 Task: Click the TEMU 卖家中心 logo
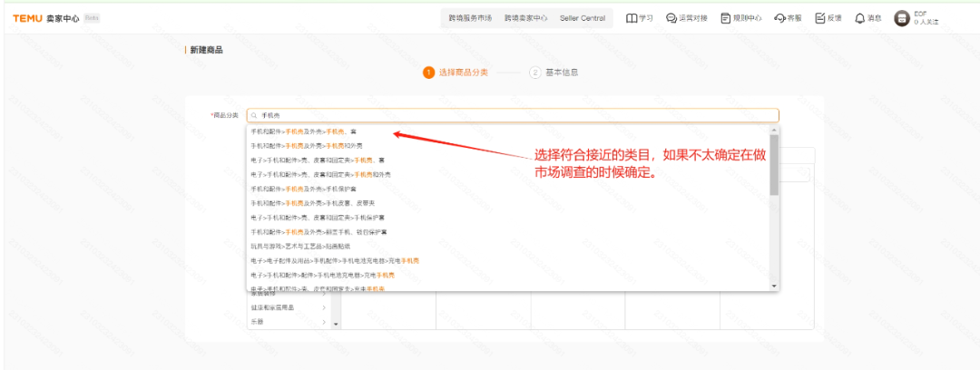pos(45,18)
